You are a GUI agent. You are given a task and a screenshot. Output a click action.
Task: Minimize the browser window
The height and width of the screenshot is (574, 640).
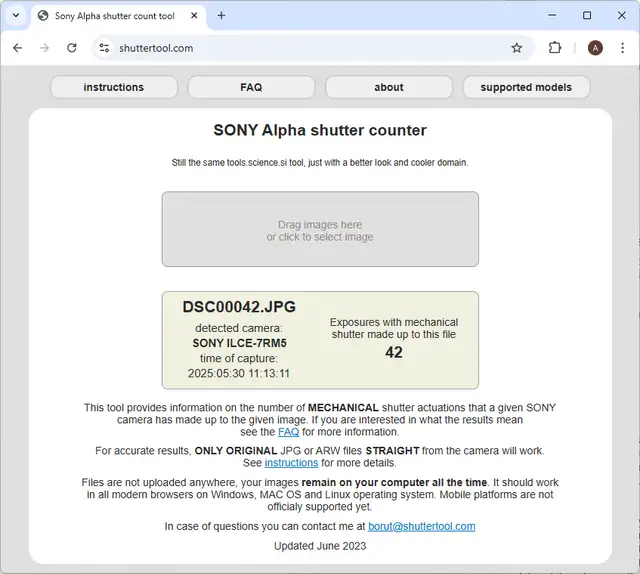pyautogui.click(x=552, y=16)
